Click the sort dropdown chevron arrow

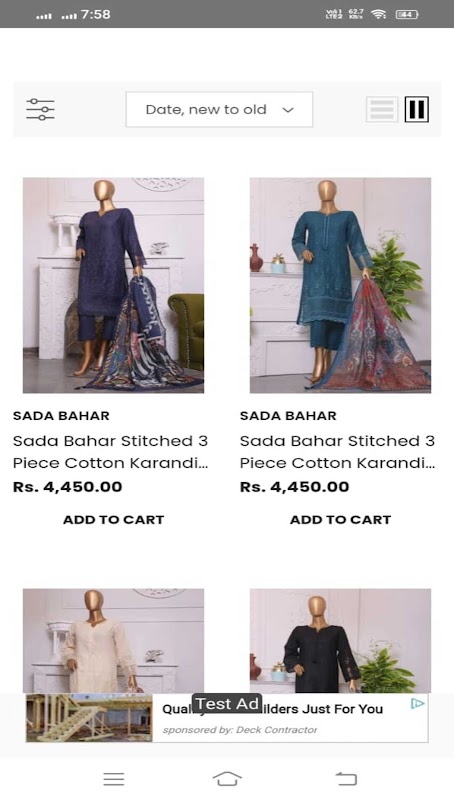(288, 110)
